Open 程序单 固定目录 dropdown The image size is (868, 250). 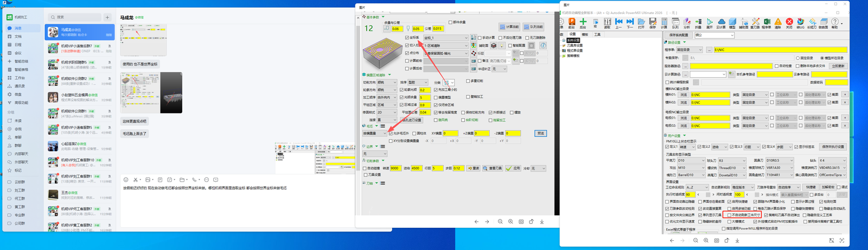689,49
